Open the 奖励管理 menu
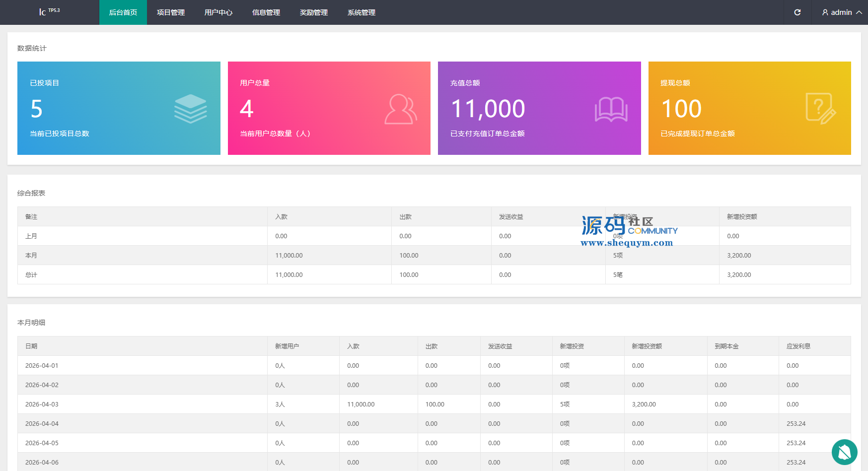Viewport: 868px width, 471px height. (x=314, y=12)
